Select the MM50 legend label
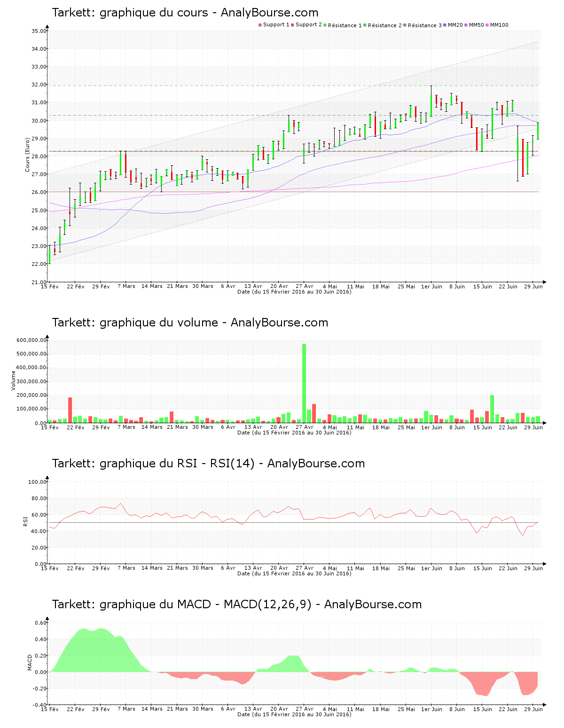The height and width of the screenshot is (728, 564). tap(476, 25)
